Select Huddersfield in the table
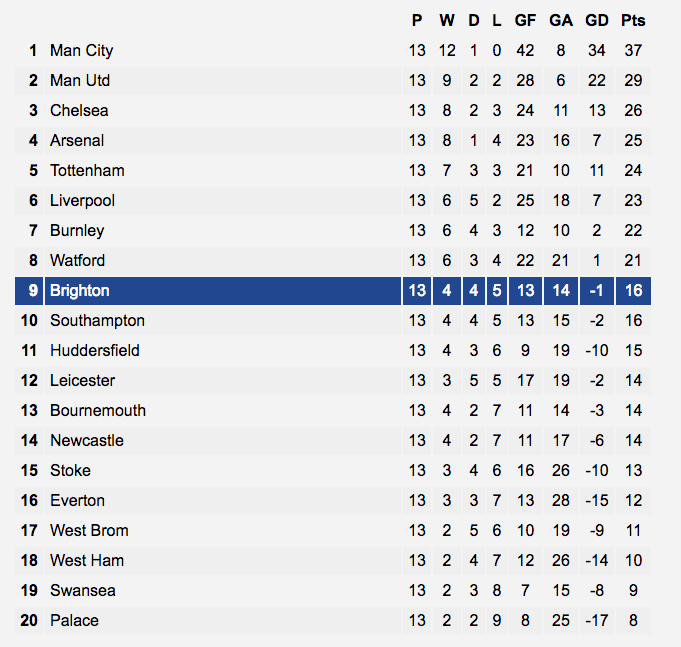Screen dimensions: 681x647 tap(95, 350)
